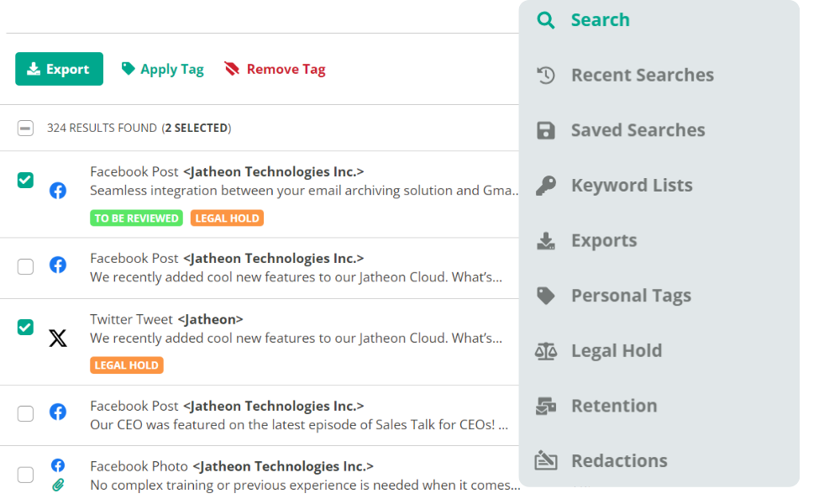This screenshot has height=504, width=840.
Task: Check the Facebook post 'We recently added cool' checkbox
Action: (x=25, y=266)
